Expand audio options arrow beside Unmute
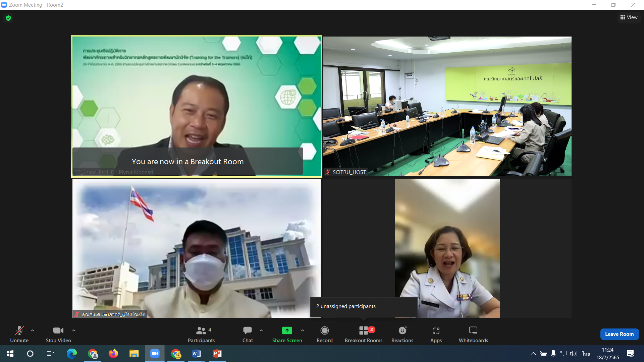 click(33, 330)
